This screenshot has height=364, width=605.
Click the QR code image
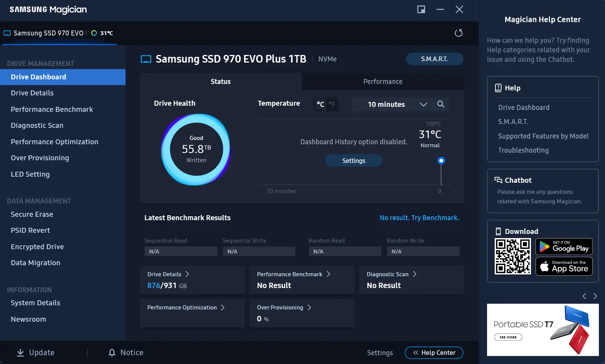pos(513,256)
